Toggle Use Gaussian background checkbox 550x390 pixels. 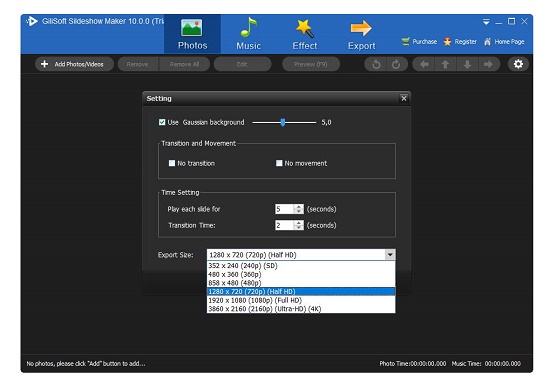(162, 122)
